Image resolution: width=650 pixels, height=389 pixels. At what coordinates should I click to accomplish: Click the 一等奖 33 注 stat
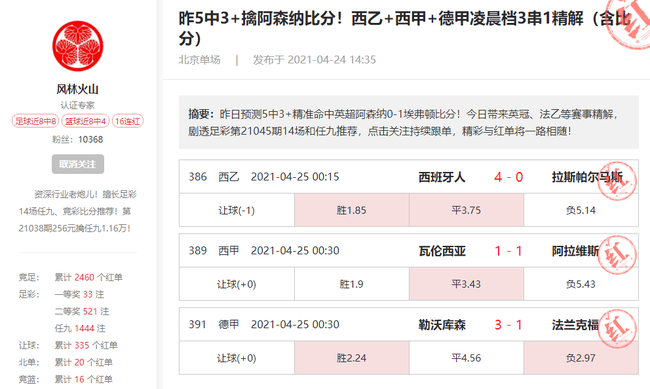pos(79,294)
